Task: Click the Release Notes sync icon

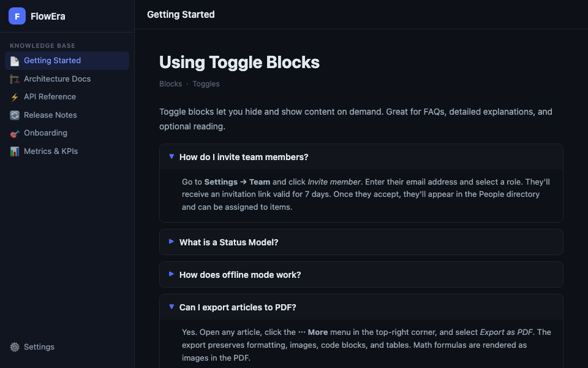Action: pyautogui.click(x=15, y=115)
